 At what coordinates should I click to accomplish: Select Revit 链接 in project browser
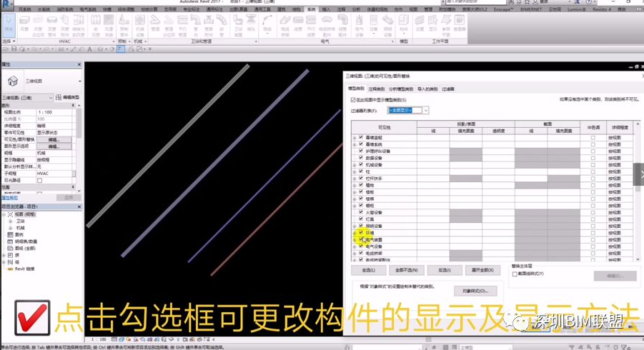point(24,269)
